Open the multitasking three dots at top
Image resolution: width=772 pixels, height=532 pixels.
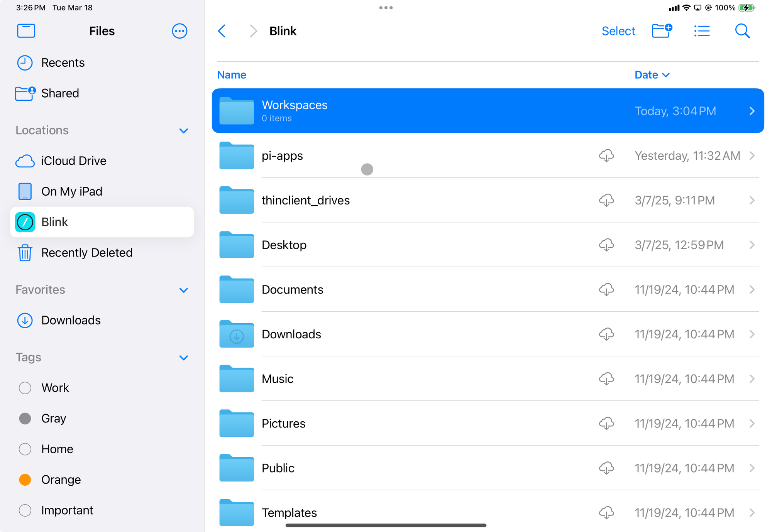386,8
